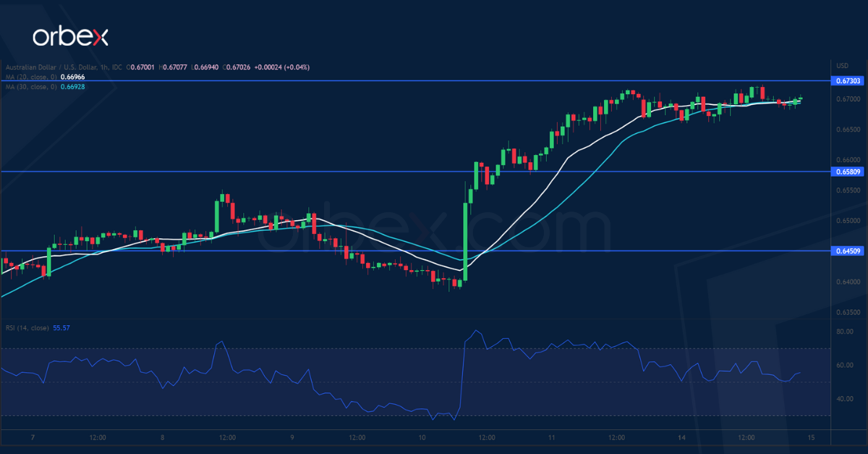Select the MA (30, close, 0) indicator label
This screenshot has height=454, width=868.
point(29,86)
